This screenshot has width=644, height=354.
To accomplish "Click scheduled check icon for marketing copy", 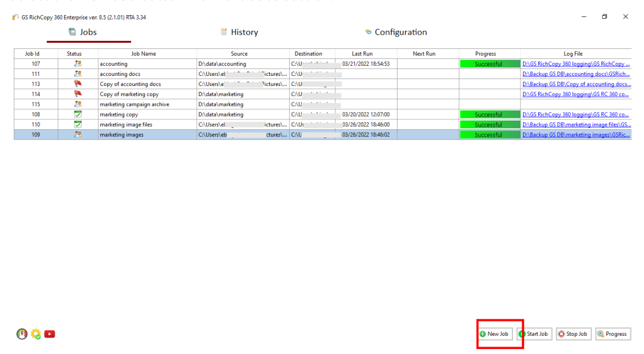I will pyautogui.click(x=78, y=114).
